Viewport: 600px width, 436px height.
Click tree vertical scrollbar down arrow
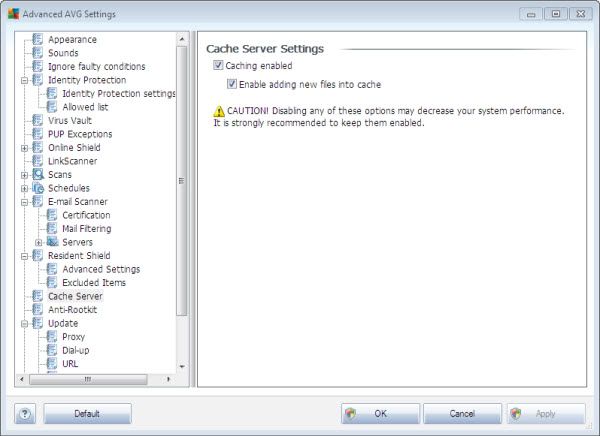tap(182, 367)
